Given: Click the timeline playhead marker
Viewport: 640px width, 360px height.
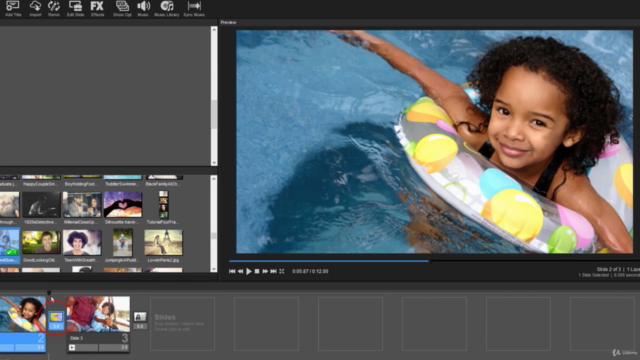Looking at the screenshot, I should (49, 293).
